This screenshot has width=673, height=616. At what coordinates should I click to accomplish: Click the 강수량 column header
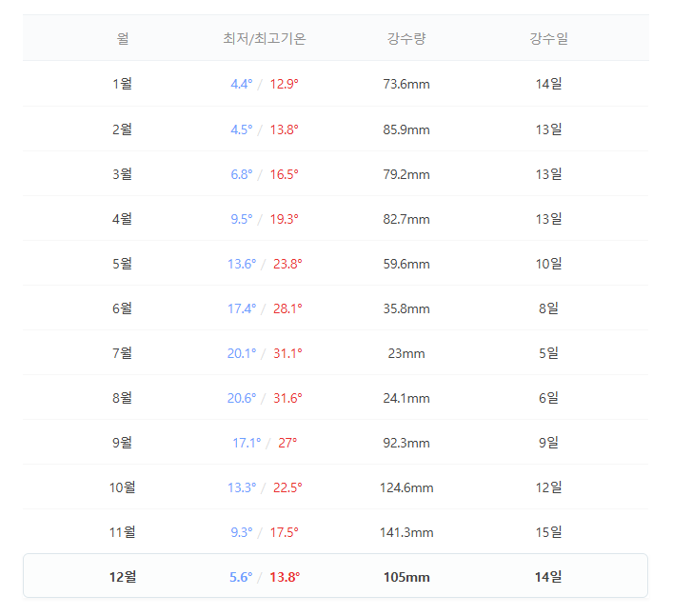(x=406, y=39)
